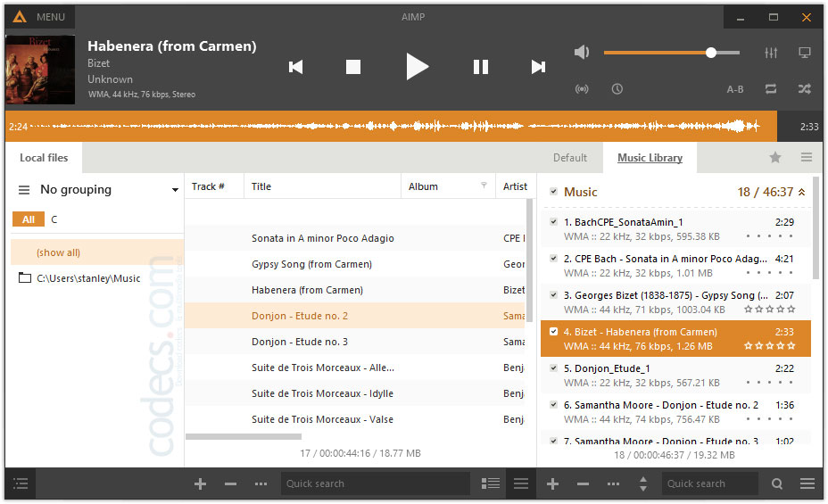Select C:\Users\stanley\Music folder

(x=88, y=278)
